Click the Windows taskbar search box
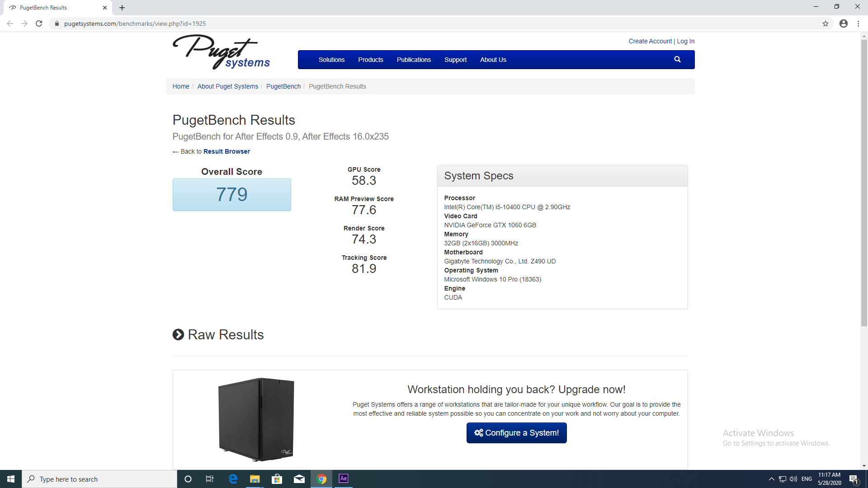 click(x=99, y=479)
